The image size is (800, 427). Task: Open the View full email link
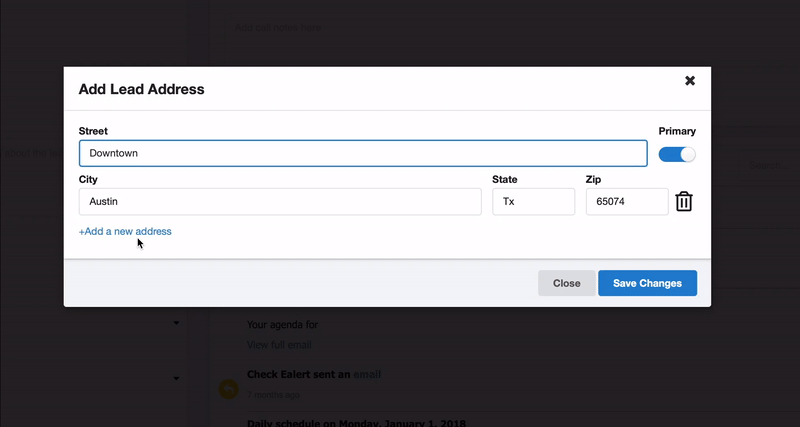(279, 345)
